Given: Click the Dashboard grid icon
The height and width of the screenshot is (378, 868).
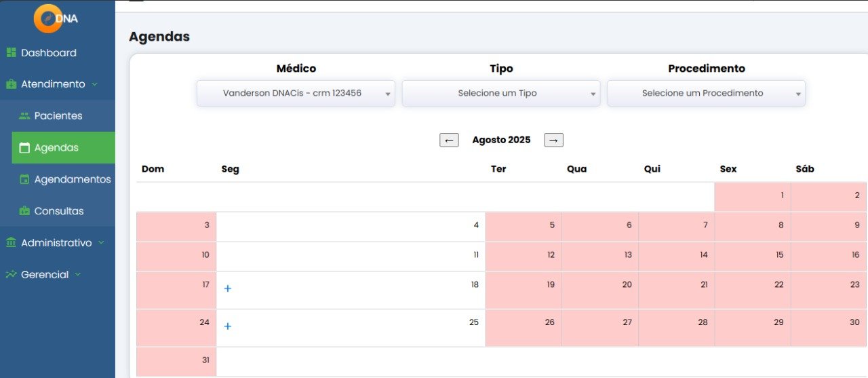Looking at the screenshot, I should [x=11, y=52].
